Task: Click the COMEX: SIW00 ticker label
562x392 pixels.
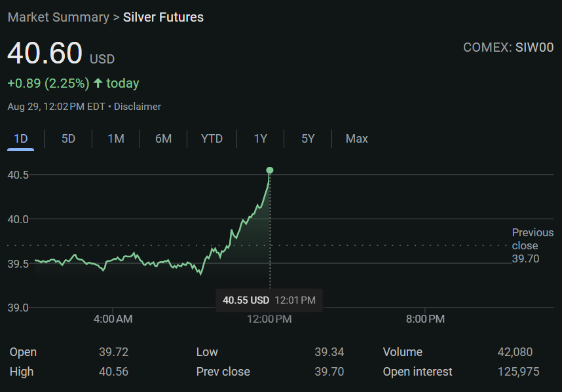Action: [508, 47]
